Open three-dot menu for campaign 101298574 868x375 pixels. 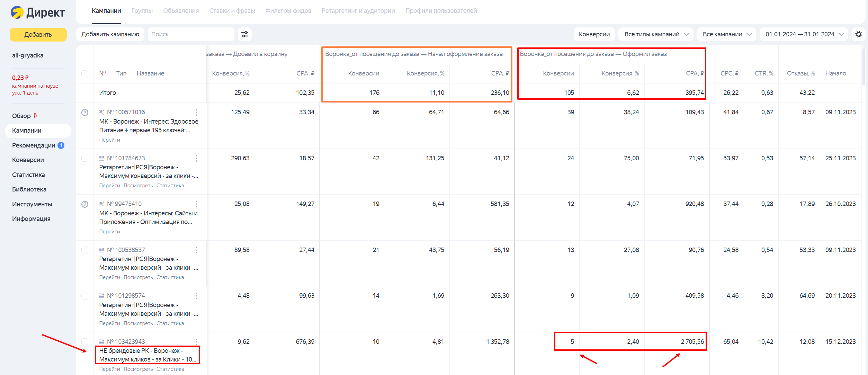[x=196, y=296]
